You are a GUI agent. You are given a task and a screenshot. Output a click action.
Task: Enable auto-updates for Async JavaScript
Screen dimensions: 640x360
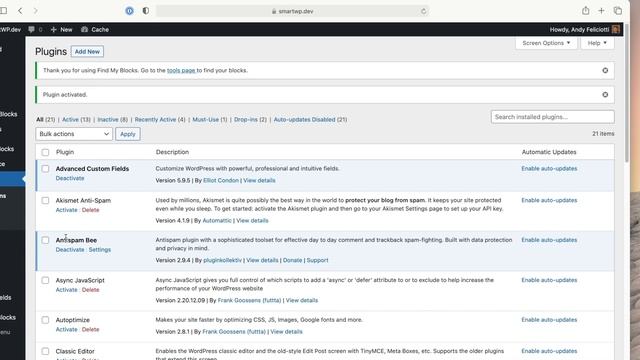click(x=549, y=280)
